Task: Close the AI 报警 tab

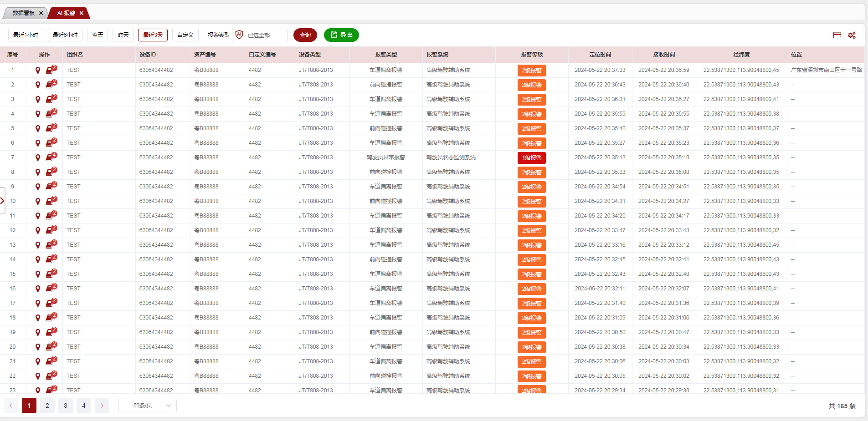Action: tap(82, 13)
